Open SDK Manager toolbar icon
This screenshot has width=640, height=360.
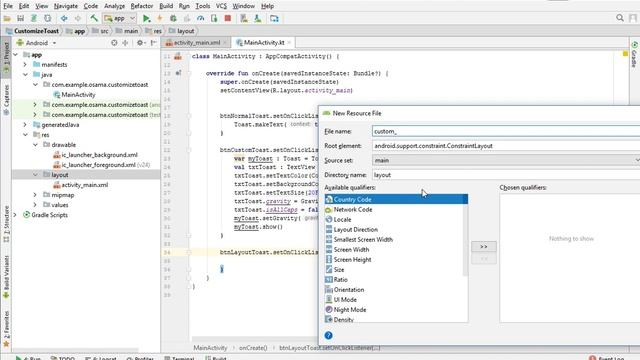point(258,18)
